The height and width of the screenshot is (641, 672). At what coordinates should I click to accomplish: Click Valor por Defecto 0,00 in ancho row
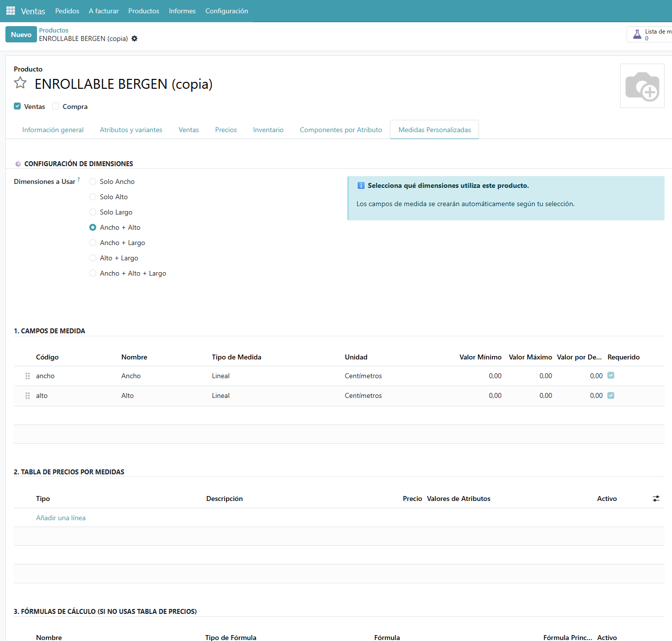[596, 376]
